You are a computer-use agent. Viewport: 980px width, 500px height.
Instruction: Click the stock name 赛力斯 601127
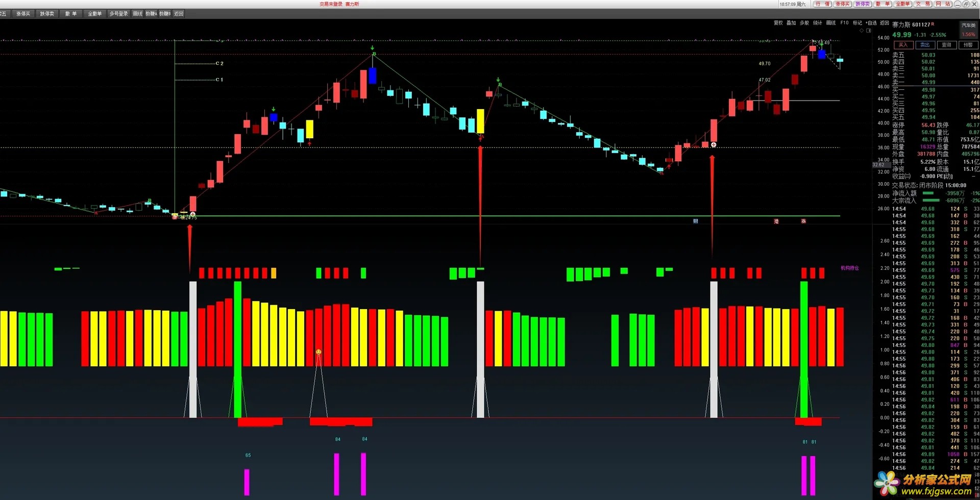click(x=911, y=24)
